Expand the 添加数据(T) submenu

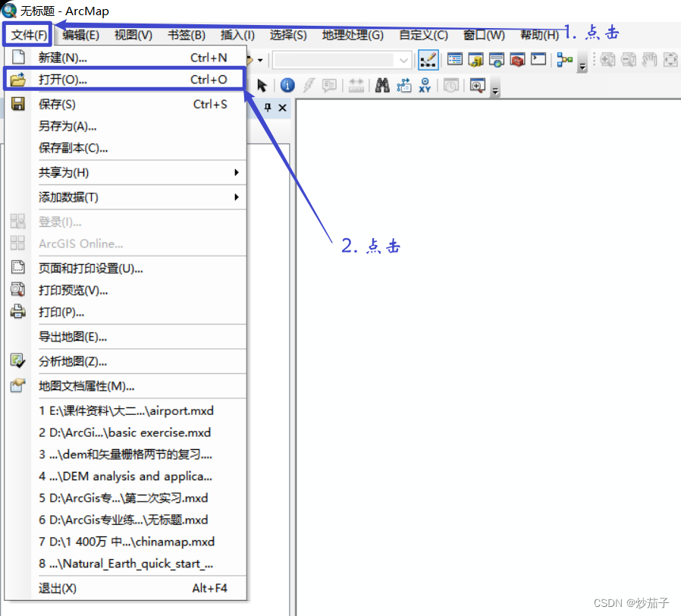click(125, 197)
